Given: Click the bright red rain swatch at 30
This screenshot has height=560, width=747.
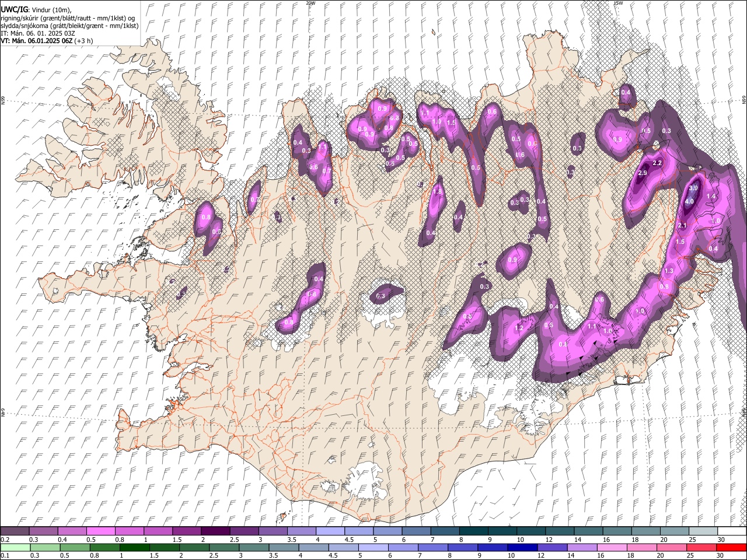Looking at the screenshot, I should (731, 547).
